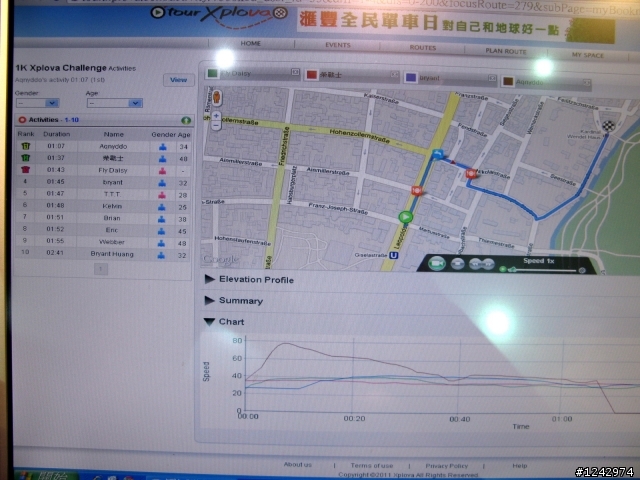Close the Aqnyddo rider tab
The width and height of the screenshot is (640, 480).
coord(587,83)
